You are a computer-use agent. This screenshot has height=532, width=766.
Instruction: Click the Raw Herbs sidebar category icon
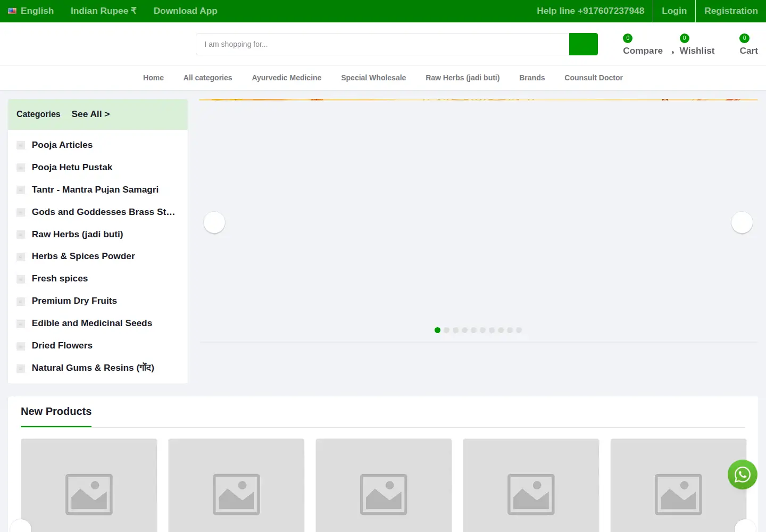coord(21,235)
